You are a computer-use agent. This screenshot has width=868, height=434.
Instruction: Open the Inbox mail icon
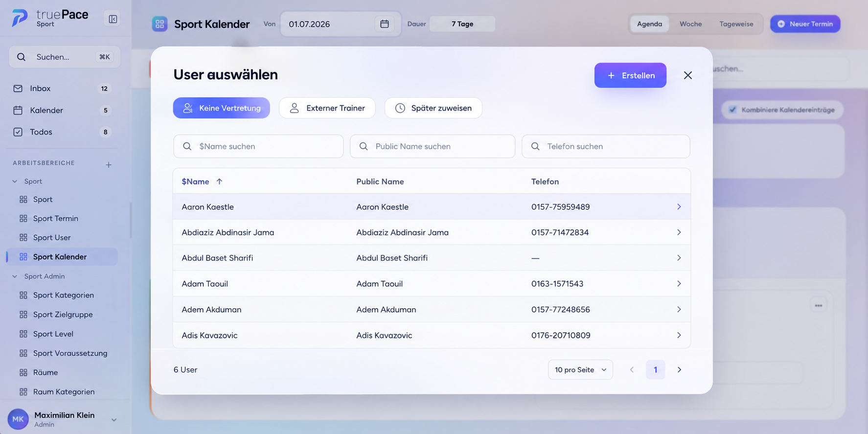tap(18, 89)
